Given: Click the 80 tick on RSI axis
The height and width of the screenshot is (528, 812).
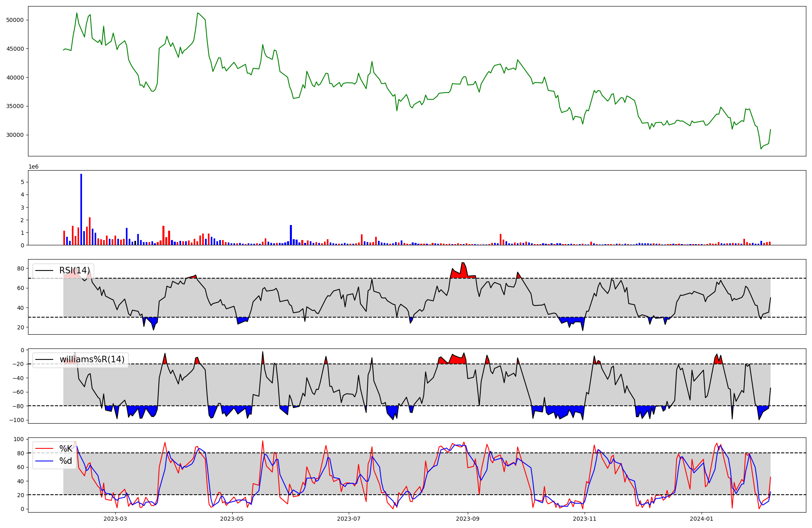Looking at the screenshot, I should 20,268.
